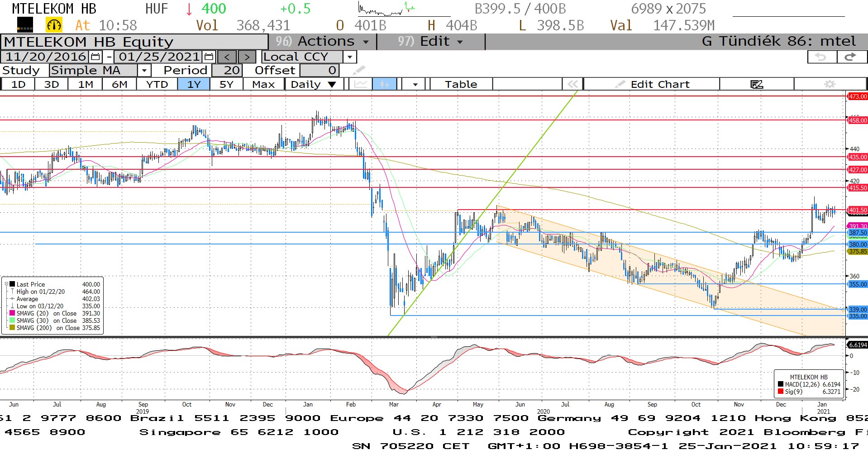Open the 97) Edit menu

(x=430, y=41)
